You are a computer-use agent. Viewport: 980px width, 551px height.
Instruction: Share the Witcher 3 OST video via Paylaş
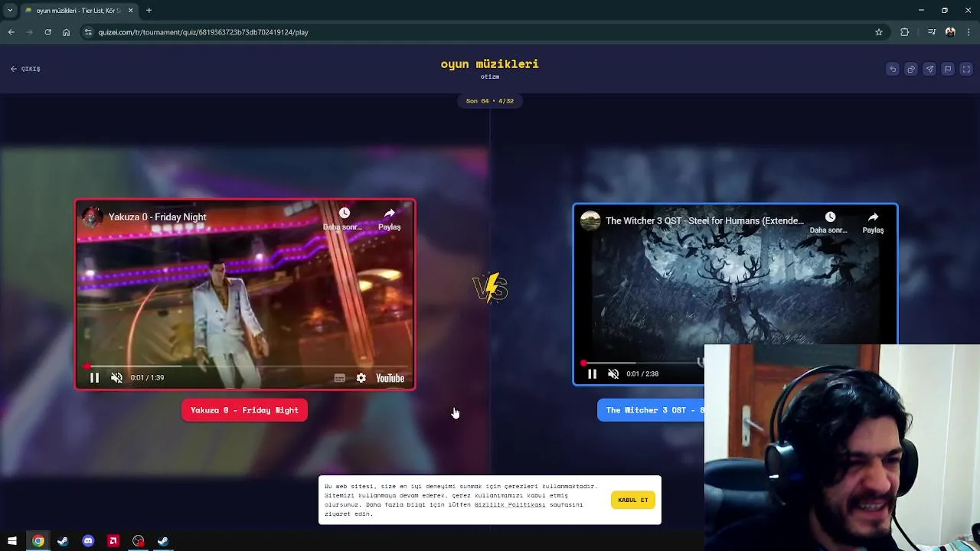point(873,222)
